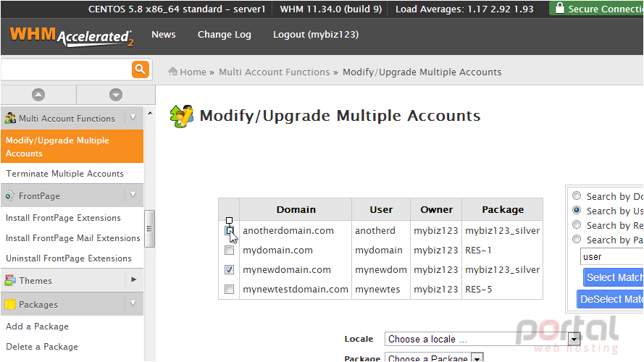Open Install FrontPage Extensions
The height and width of the screenshot is (362, 644).
tap(63, 218)
